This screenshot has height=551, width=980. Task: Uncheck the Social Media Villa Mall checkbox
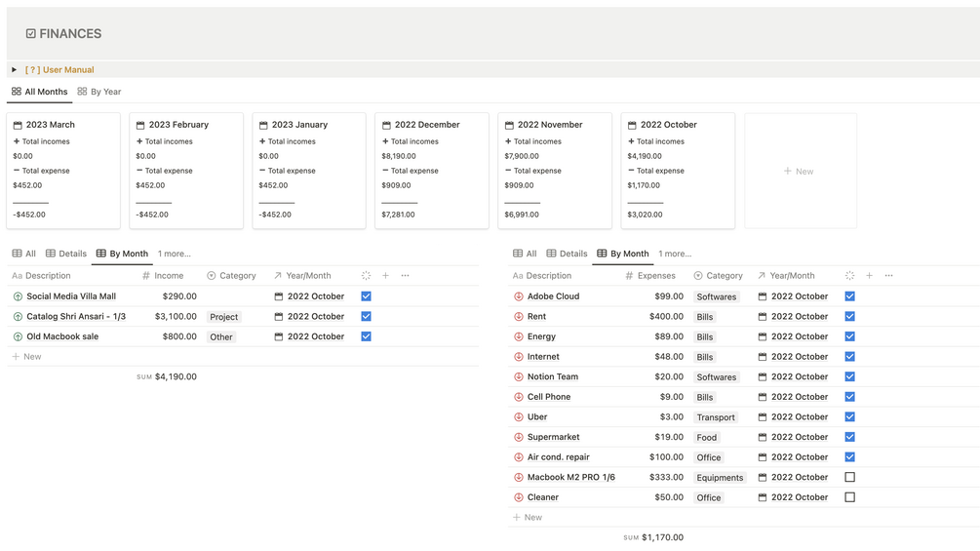tap(366, 296)
